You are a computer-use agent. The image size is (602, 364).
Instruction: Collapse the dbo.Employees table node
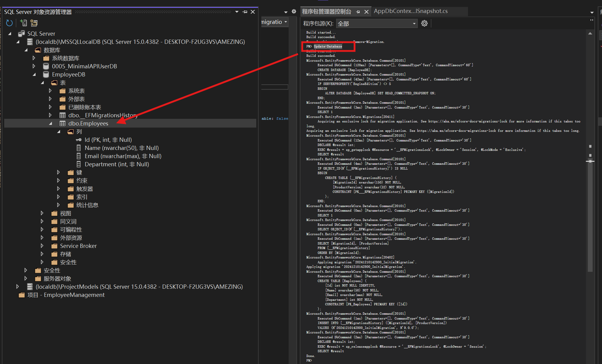pyautogui.click(x=51, y=123)
